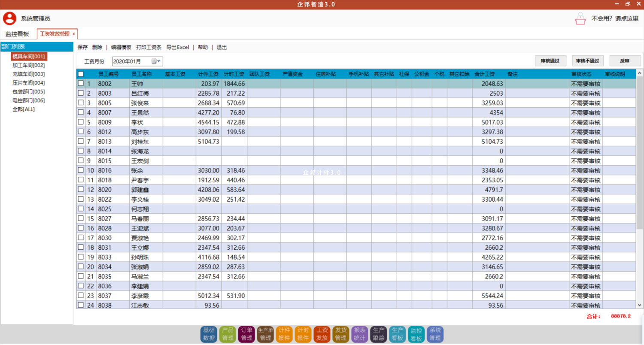Image resolution: width=644 pixels, height=345 pixels.
Task: Click 打印工资条 in the toolbar
Action: [x=149, y=47]
